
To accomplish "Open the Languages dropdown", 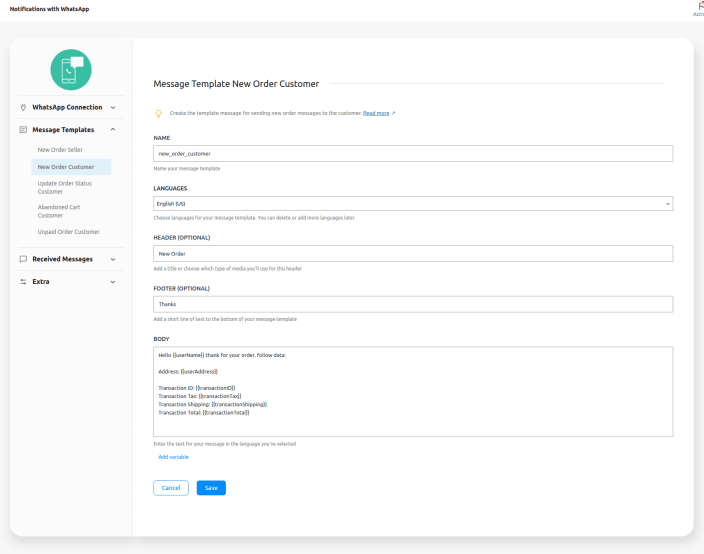I will tap(413, 204).
